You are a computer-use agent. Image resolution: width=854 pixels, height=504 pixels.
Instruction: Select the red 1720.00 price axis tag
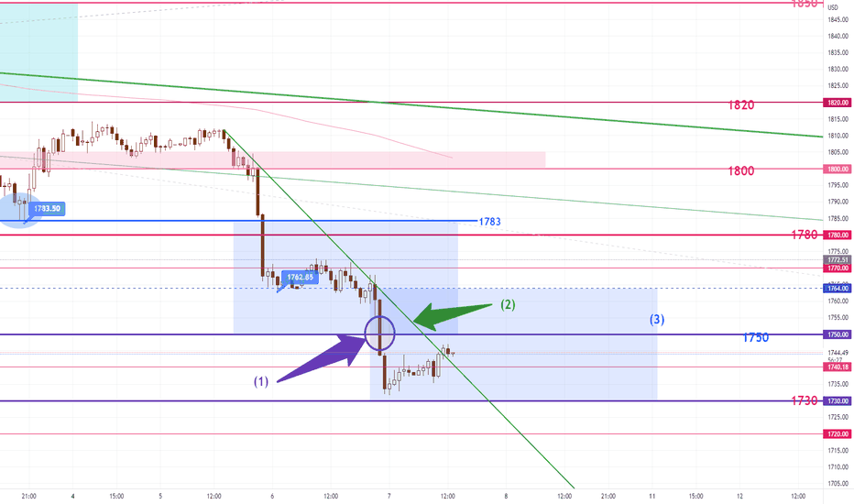click(838, 433)
